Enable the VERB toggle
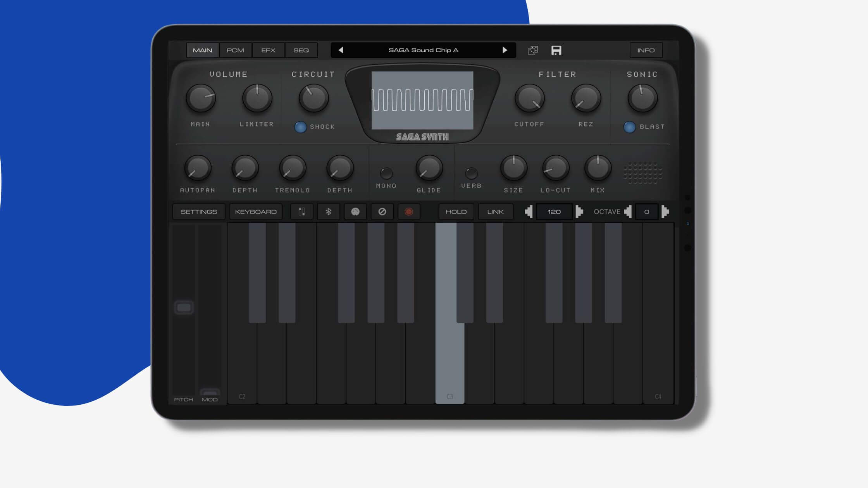The height and width of the screenshot is (488, 868). pyautogui.click(x=471, y=173)
